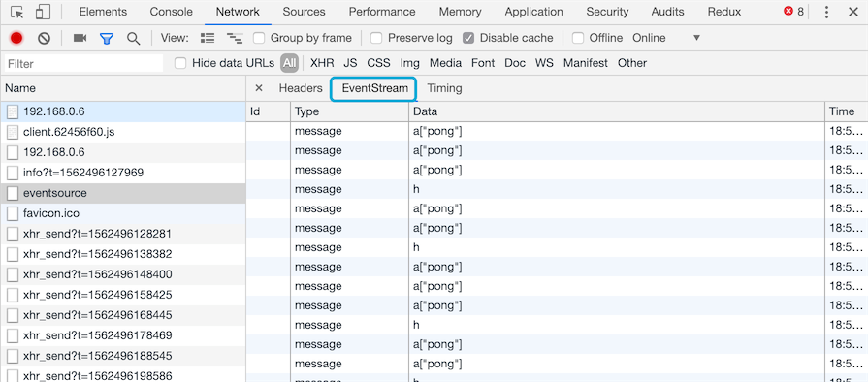868x382 pixels.
Task: Capture screenshots with the camera icon
Action: click(x=80, y=38)
